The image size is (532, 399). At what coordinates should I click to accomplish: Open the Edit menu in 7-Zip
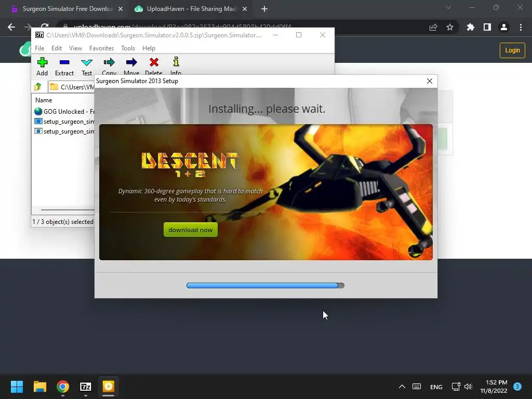[56, 48]
